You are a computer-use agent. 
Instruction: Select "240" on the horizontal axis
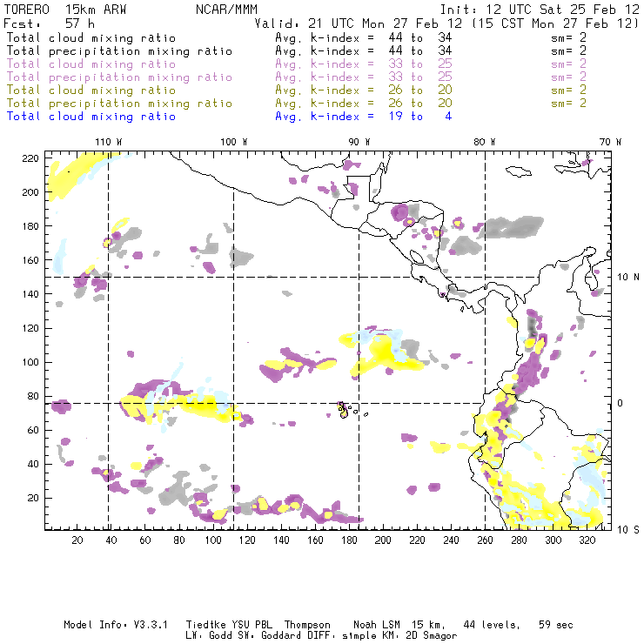coord(451,540)
